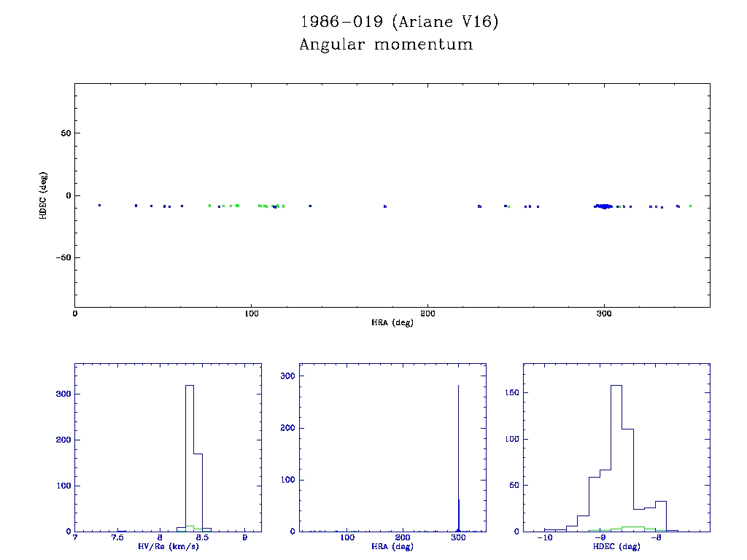Click the '-10' tick label on the HDEC histogram
Viewport: 747px width, 560px height.
click(543, 537)
